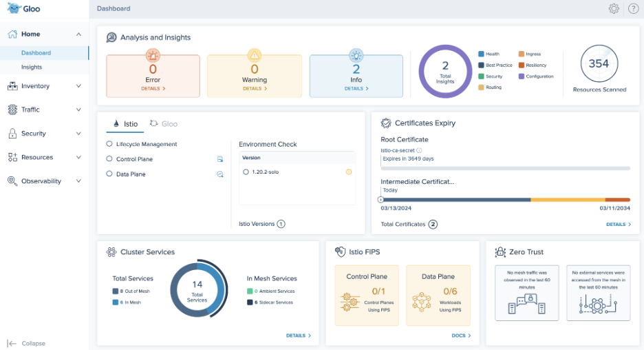Click the Sidecar Services legend swatch
Screen dimensions: 644x350
pos(250,302)
